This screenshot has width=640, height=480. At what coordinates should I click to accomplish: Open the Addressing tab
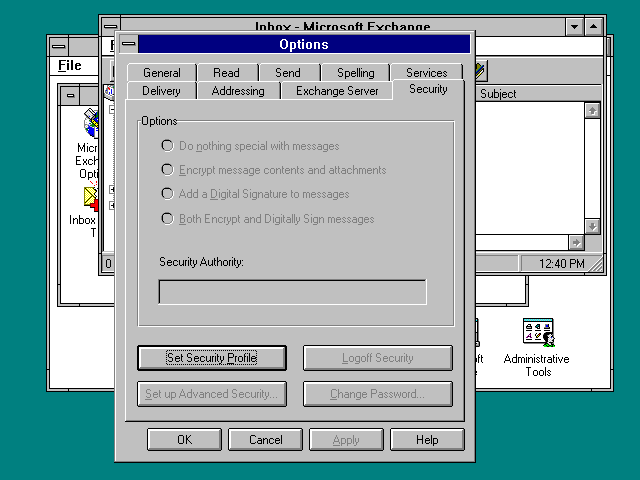[x=238, y=91]
